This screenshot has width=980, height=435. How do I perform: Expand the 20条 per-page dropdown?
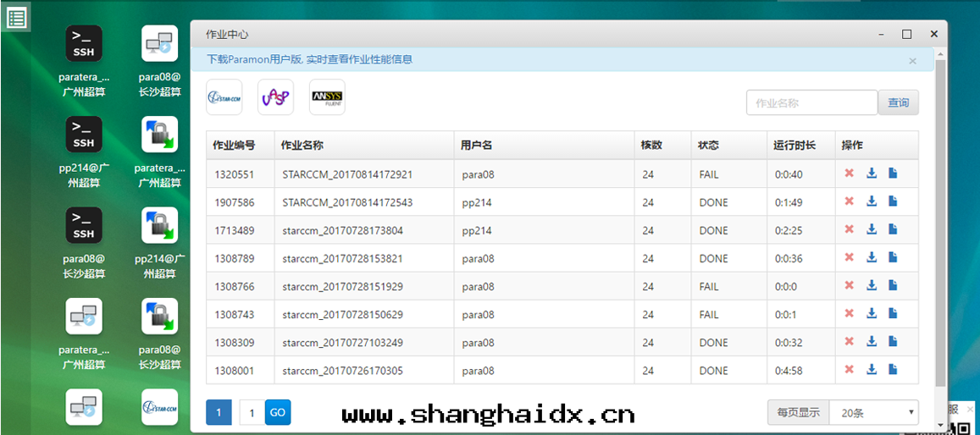873,413
